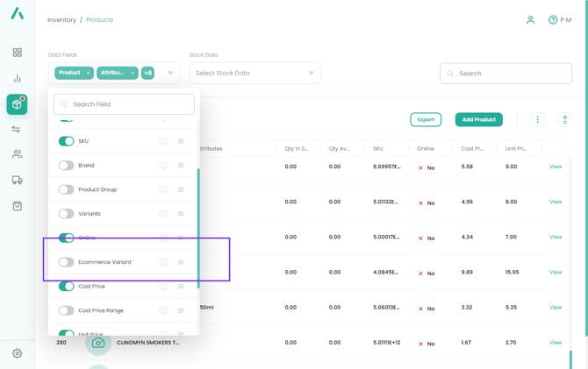The width and height of the screenshot is (588, 369).
Task: Disable the SKU field toggle
Action: tap(66, 141)
